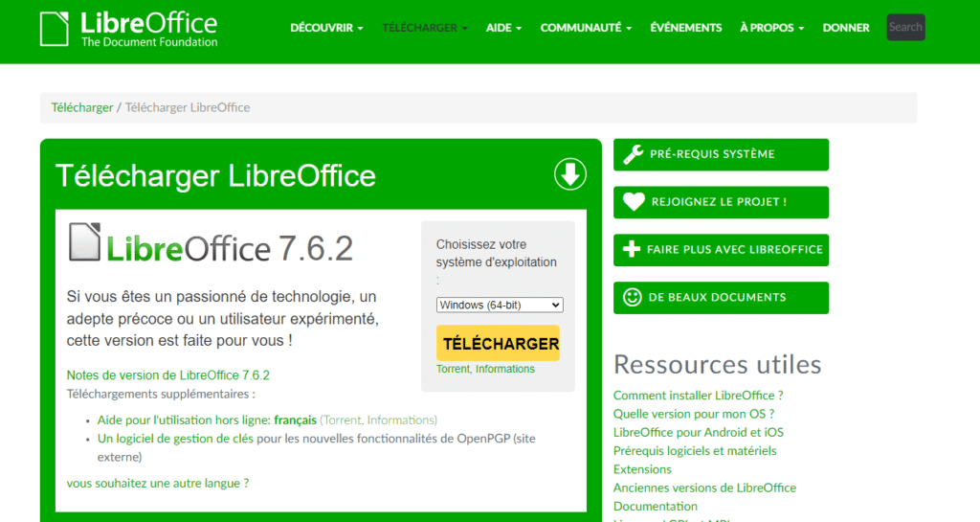This screenshot has width=980, height=522.
Task: Open Quelle version pour mon OS link
Action: click(694, 414)
